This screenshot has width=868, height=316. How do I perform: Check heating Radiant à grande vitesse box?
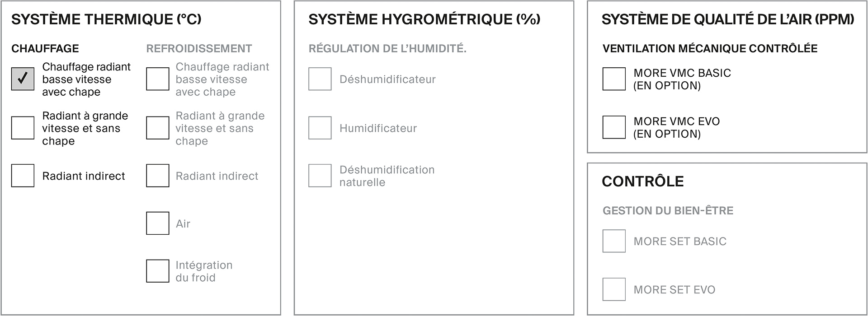tap(23, 128)
